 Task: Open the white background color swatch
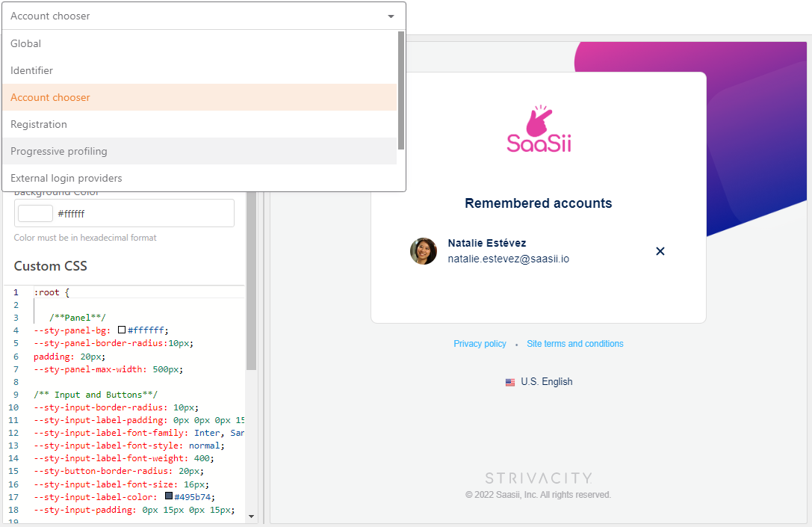pos(35,214)
